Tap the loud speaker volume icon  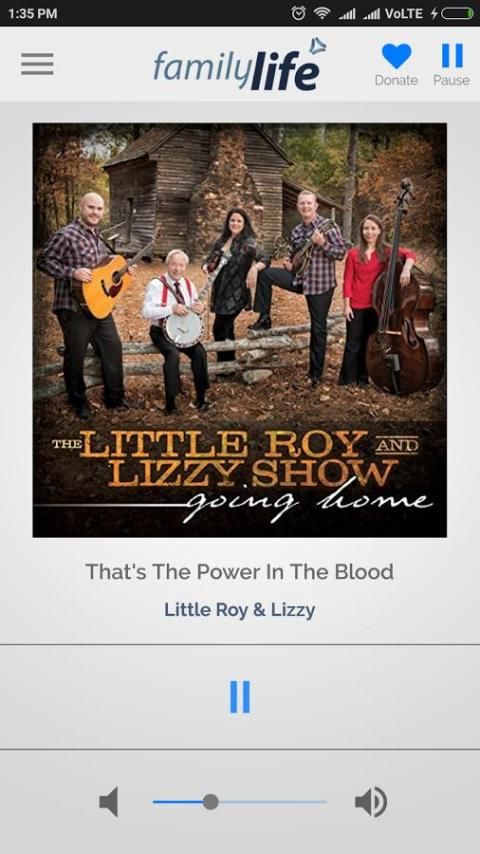pos(370,802)
